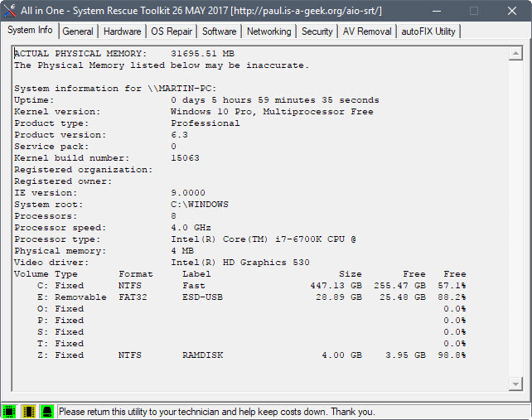Open the autoFIX Utility tab
The height and width of the screenshot is (420, 532).
[x=428, y=31]
